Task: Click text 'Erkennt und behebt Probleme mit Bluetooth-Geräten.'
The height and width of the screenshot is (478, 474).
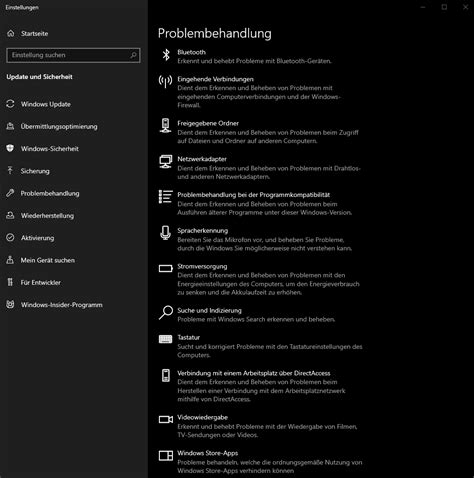Action: (x=254, y=61)
